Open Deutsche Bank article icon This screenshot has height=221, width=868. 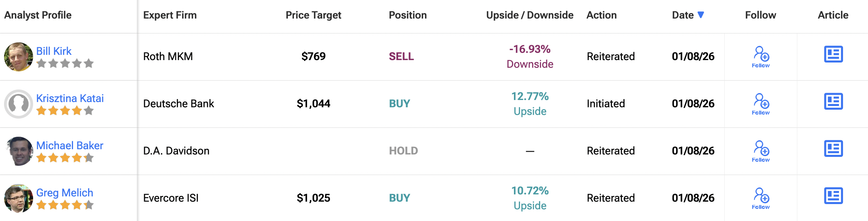[x=833, y=102]
